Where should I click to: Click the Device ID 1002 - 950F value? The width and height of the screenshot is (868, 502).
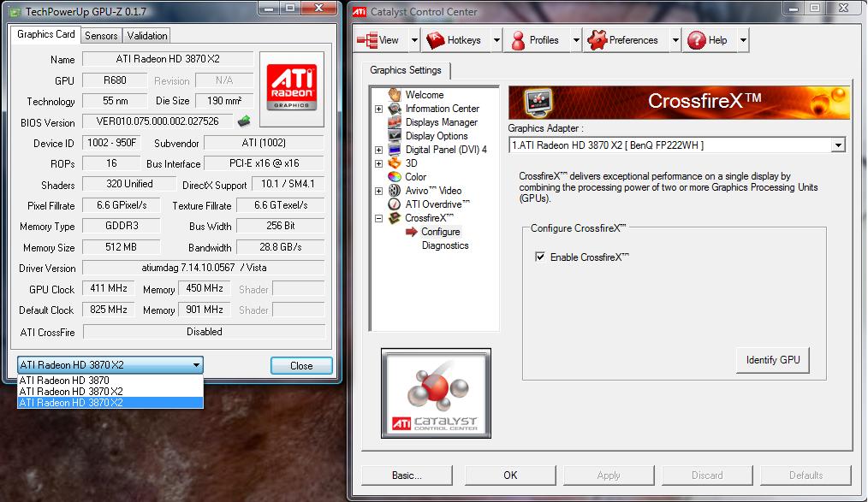click(111, 143)
